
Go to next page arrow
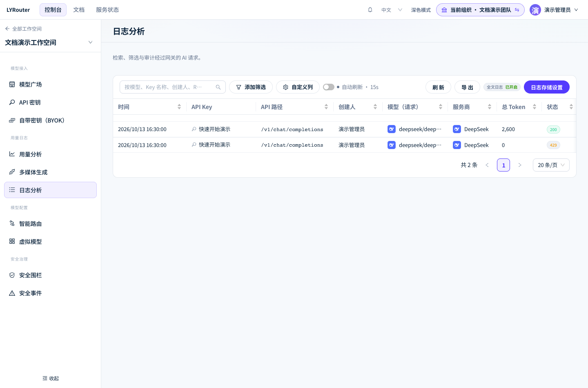[x=520, y=165]
